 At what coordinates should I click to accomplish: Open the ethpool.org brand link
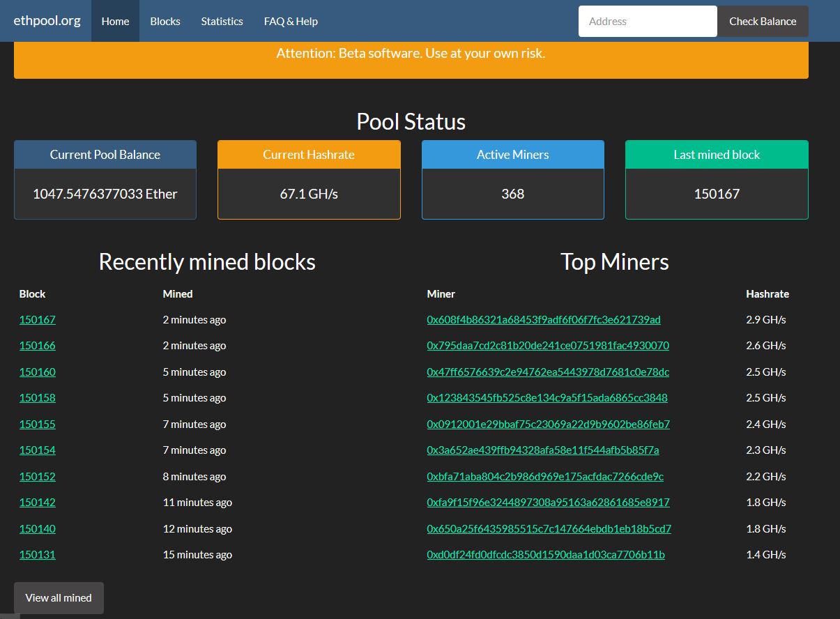pyautogui.click(x=47, y=21)
